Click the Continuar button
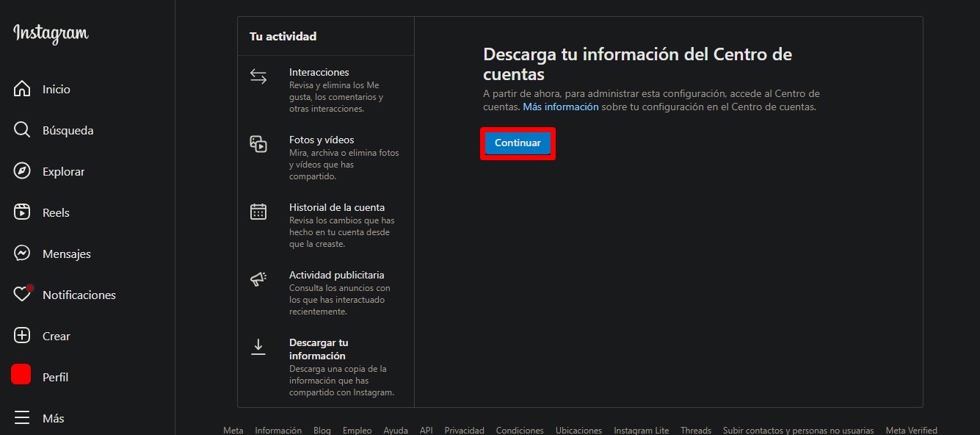Viewport: 980px width, 435px height. point(518,143)
